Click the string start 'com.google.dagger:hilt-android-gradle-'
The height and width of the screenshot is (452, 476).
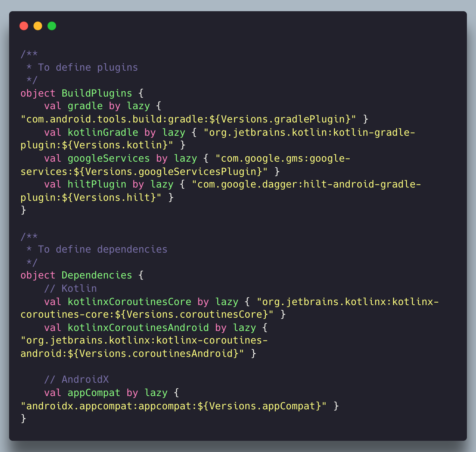[307, 184]
